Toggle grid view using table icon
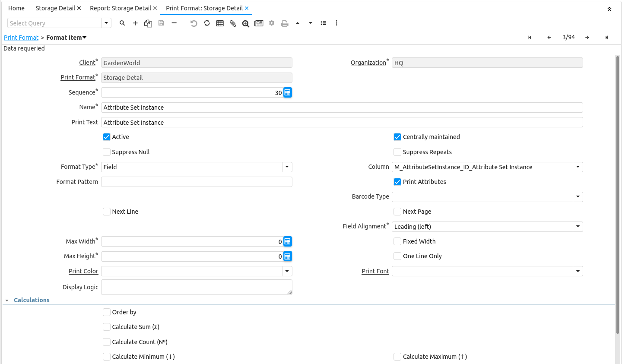 pyautogui.click(x=220, y=23)
